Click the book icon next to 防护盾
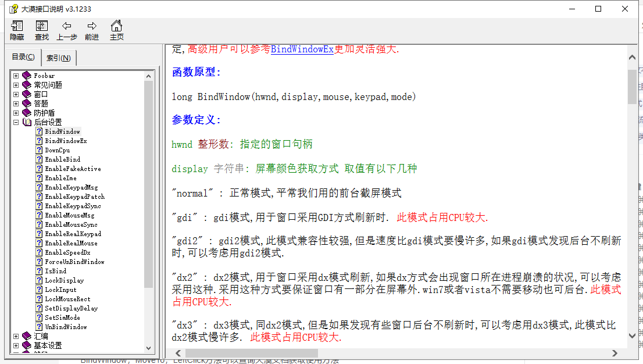The image size is (643, 364). tap(26, 112)
